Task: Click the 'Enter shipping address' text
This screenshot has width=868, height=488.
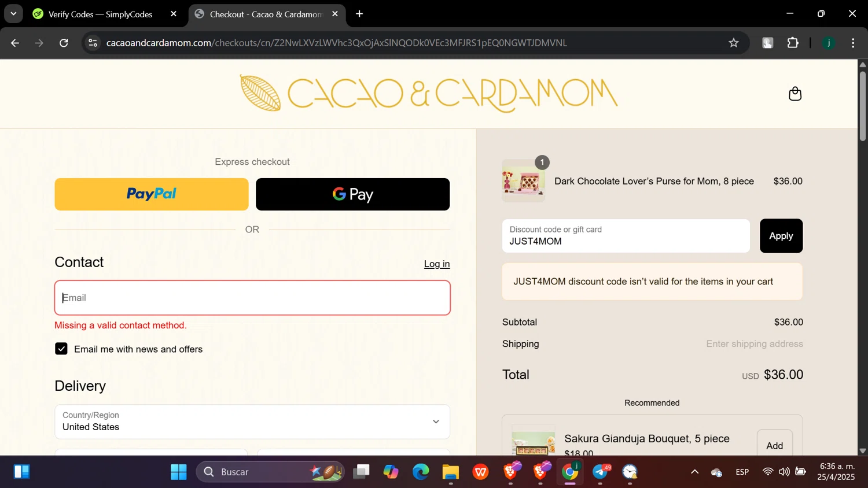Action: [755, 344]
